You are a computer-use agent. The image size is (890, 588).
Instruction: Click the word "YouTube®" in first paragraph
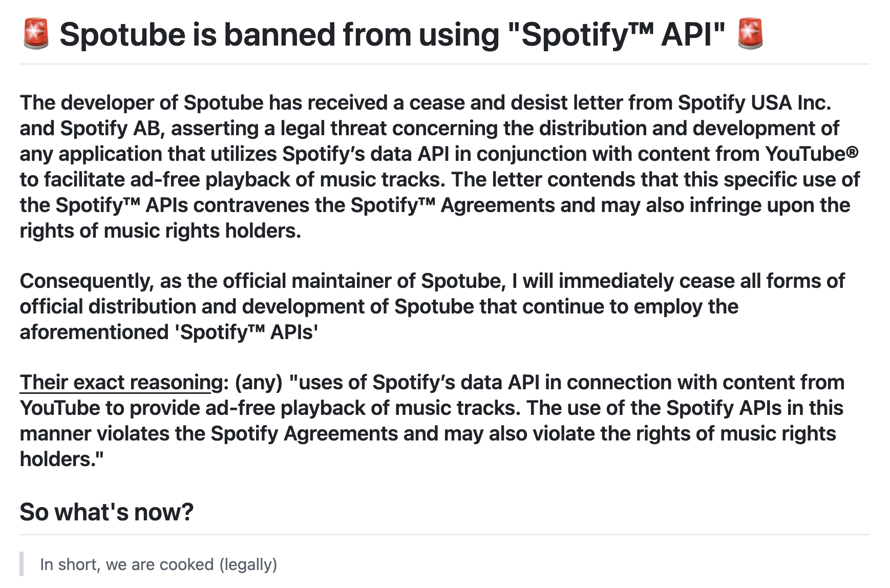(812, 154)
